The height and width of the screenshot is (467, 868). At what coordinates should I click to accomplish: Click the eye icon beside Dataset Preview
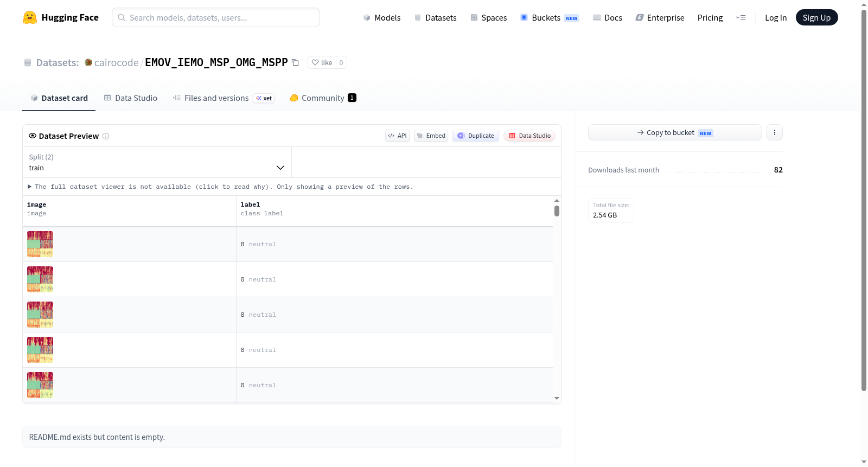(x=33, y=136)
